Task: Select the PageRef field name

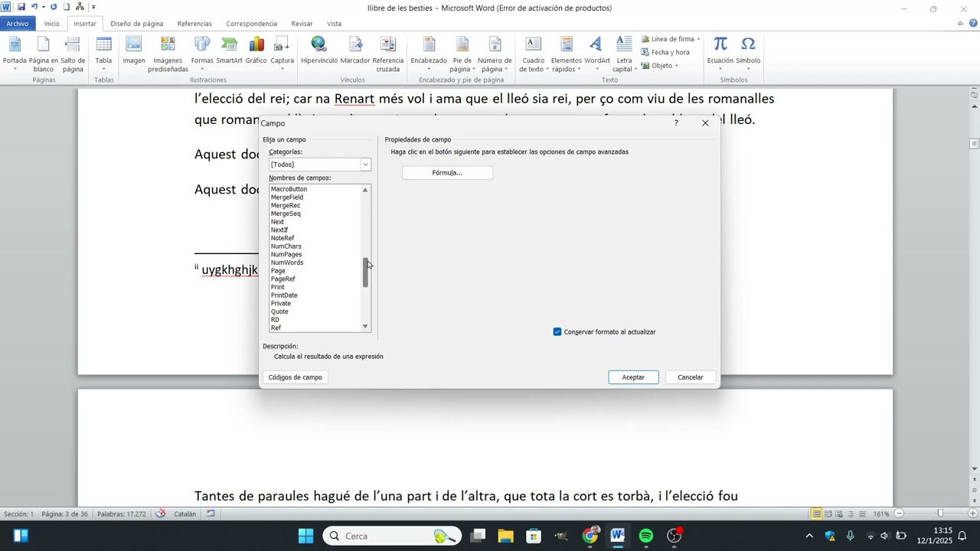Action: [283, 279]
